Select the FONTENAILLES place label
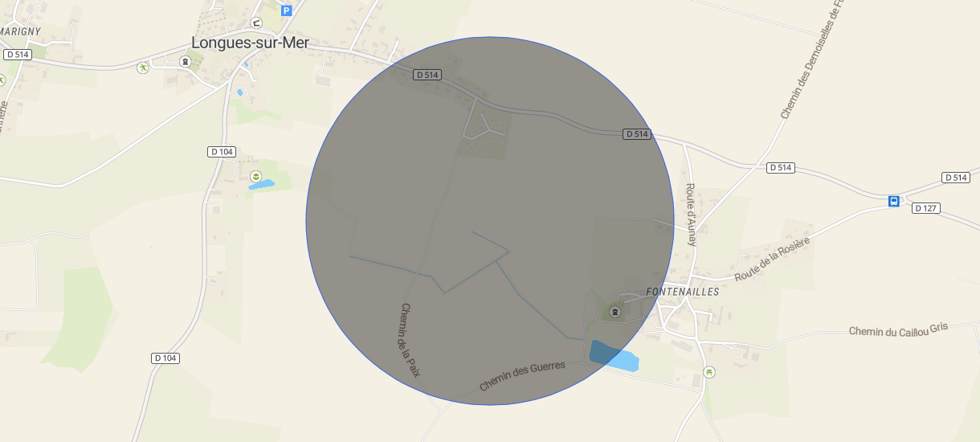Screen dimensions: 980x442 click(683, 292)
